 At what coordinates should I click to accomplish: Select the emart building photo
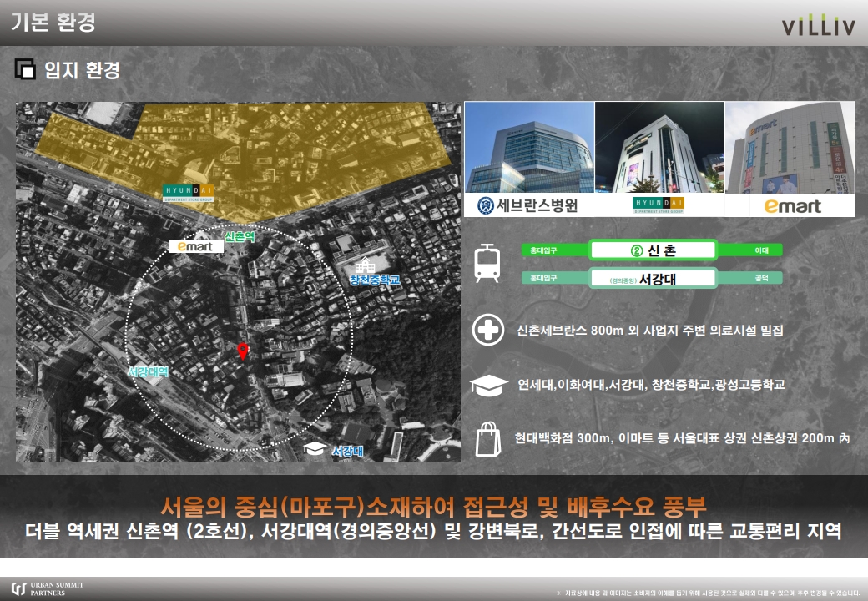point(790,147)
